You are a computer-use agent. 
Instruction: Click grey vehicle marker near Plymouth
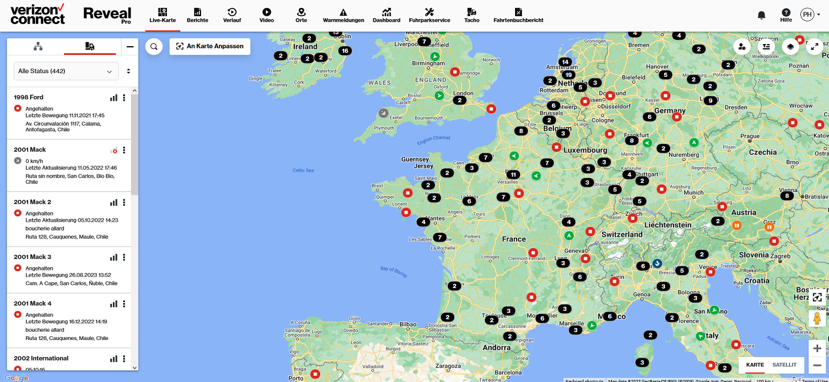(384, 113)
